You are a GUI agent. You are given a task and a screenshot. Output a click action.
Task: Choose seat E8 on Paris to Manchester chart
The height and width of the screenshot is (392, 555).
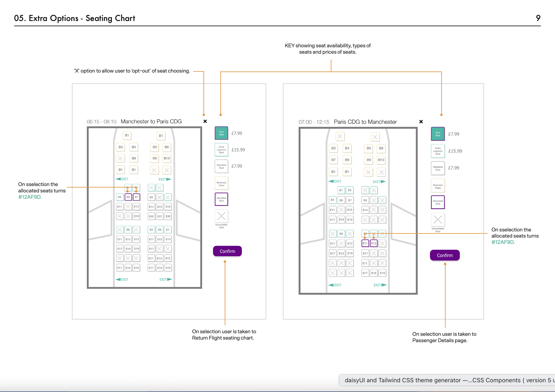click(365, 200)
